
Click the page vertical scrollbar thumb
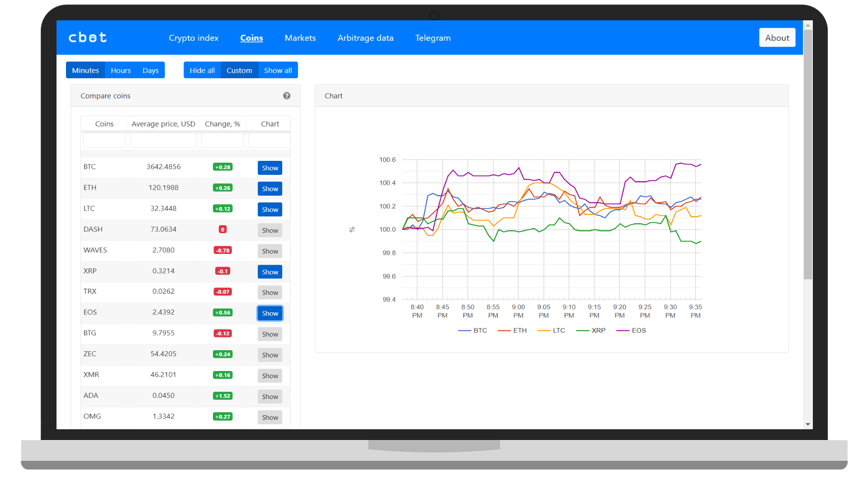pyautogui.click(x=807, y=154)
